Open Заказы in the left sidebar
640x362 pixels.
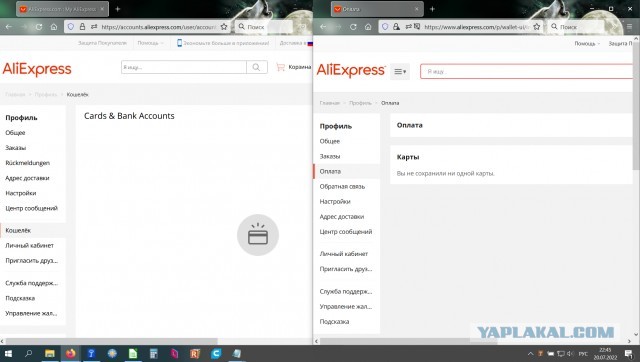tap(16, 148)
